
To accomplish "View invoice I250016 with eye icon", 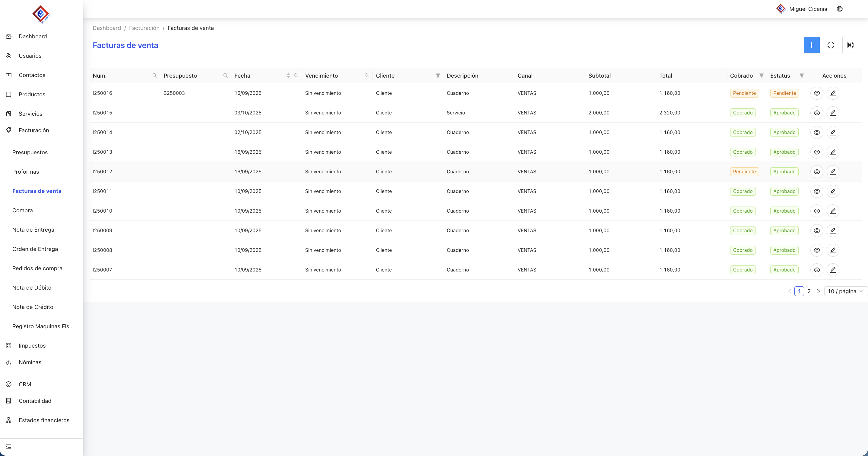I will click(x=816, y=93).
